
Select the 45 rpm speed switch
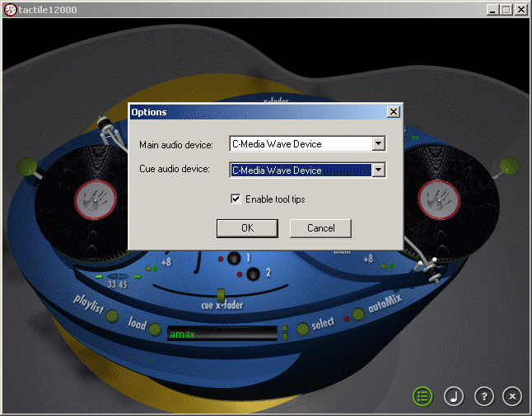pos(123,277)
